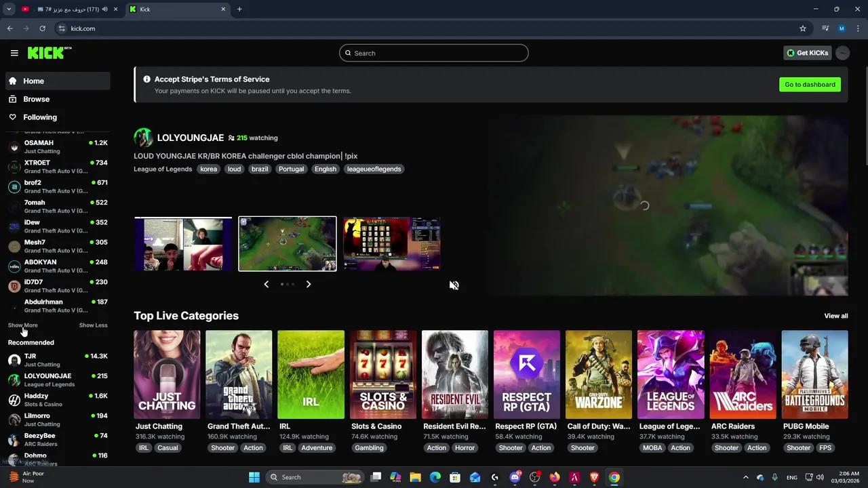The height and width of the screenshot is (488, 868).
Task: Open LOLYOUNGJAE channel avatar
Action: pyautogui.click(x=143, y=138)
